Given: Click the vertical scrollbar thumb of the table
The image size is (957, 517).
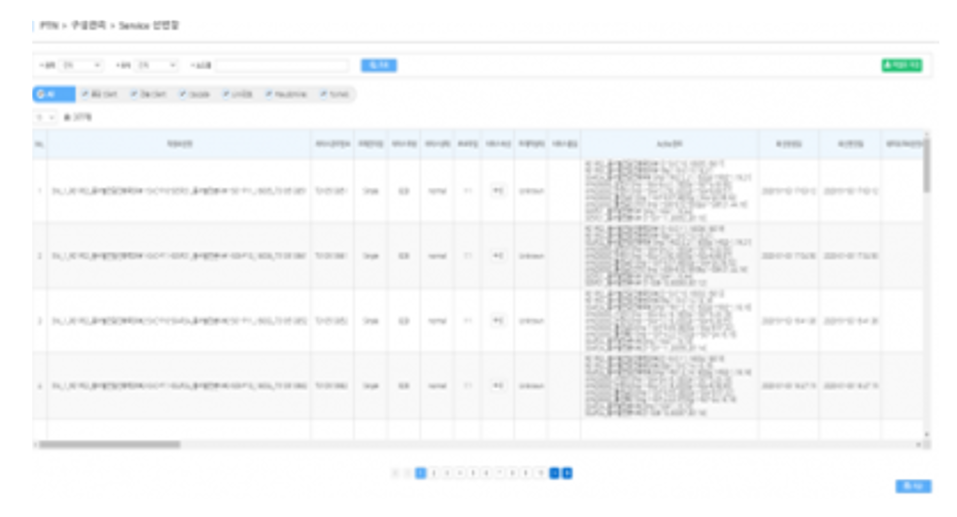Looking at the screenshot, I should tap(926, 165).
